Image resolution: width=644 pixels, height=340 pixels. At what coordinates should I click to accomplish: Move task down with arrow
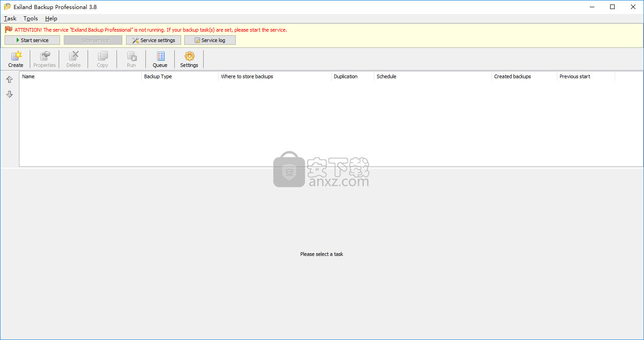coord(9,94)
